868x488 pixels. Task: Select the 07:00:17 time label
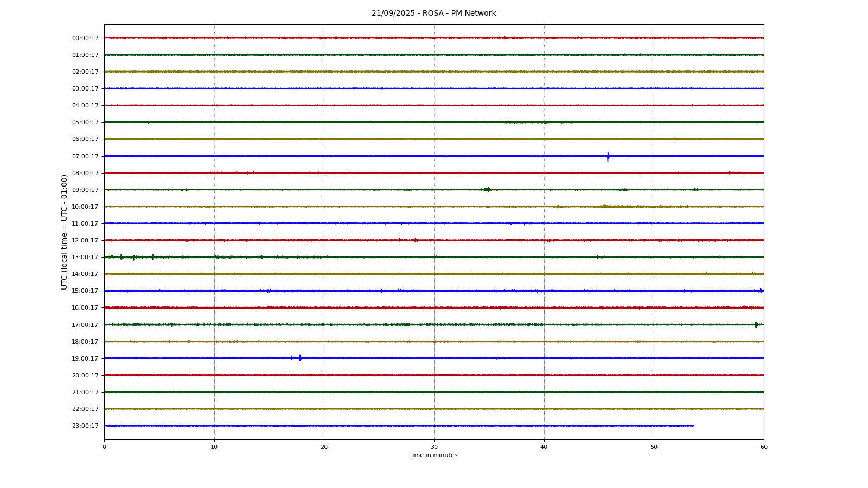[85, 156]
